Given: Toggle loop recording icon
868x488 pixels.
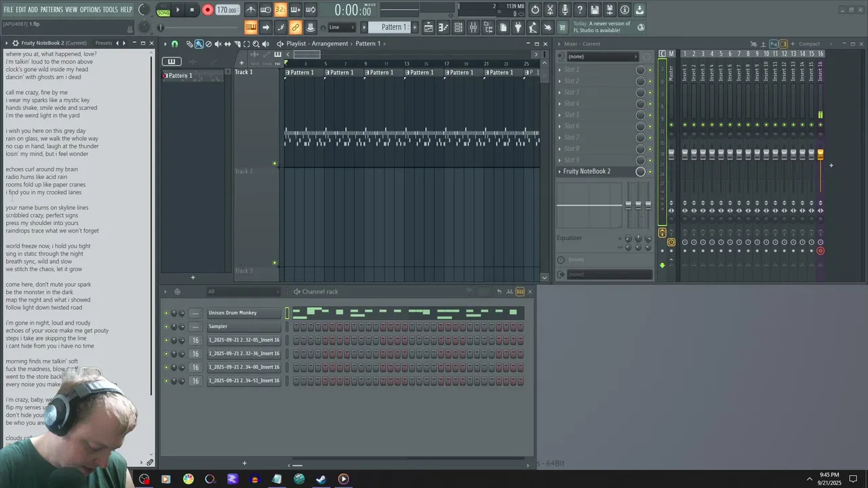Looking at the screenshot, I should click(311, 9).
